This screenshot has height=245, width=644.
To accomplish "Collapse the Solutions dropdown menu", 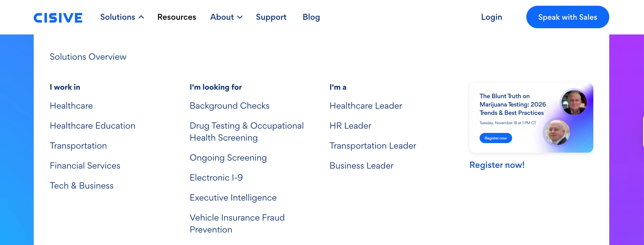I will (122, 17).
